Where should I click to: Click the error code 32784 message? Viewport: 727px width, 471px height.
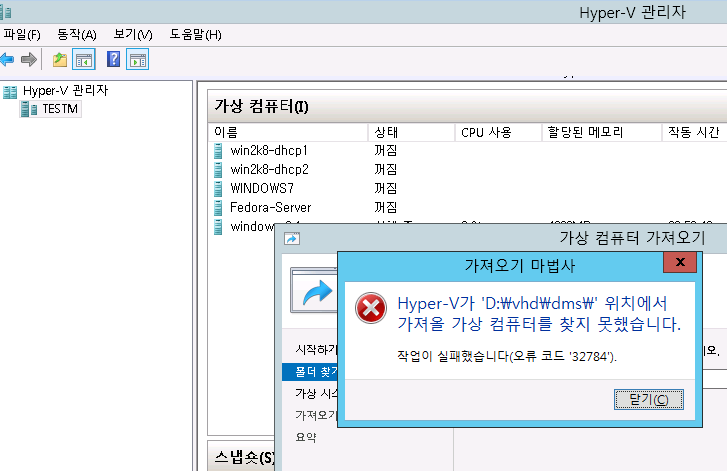[507, 356]
